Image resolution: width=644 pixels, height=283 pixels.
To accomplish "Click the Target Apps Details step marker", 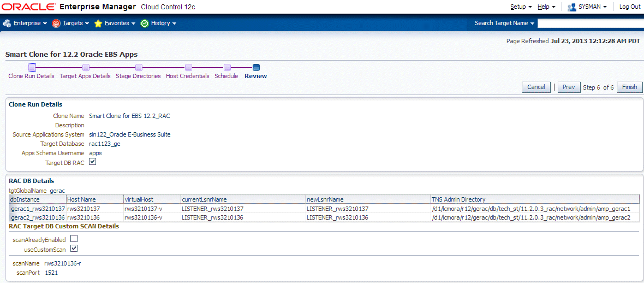I will pyautogui.click(x=86, y=67).
